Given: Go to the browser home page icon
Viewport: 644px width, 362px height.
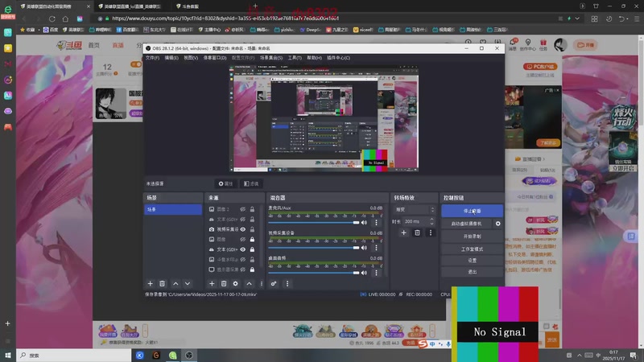Looking at the screenshot, I should 65,19.
